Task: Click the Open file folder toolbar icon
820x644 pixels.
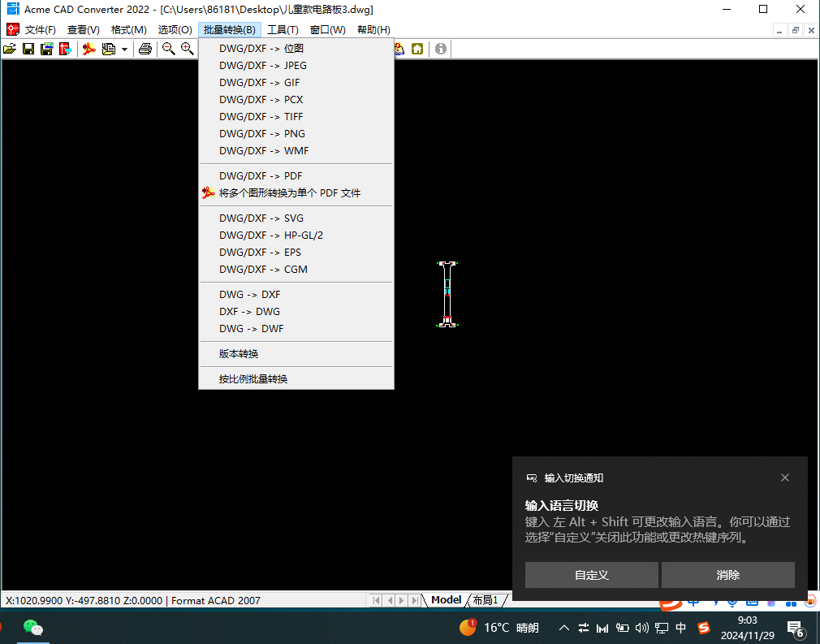Action: [10, 50]
